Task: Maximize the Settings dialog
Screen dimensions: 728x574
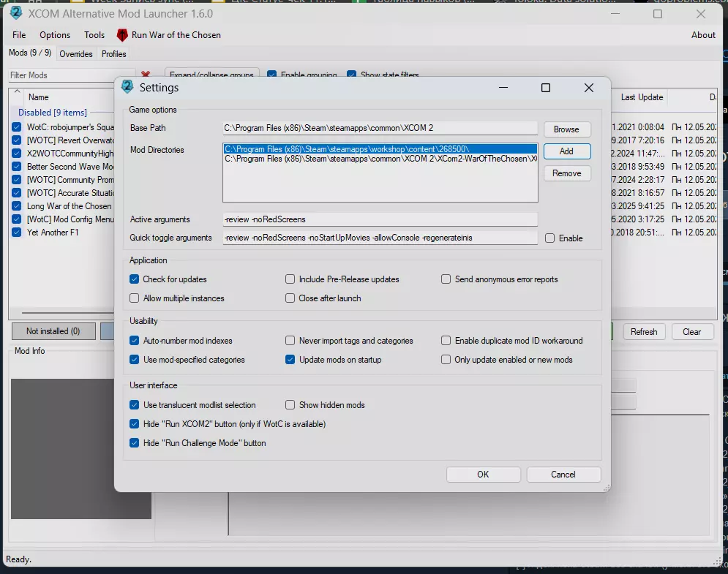Action: 546,88
